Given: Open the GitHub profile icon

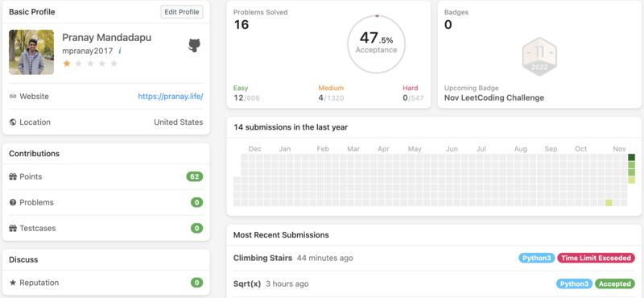Looking at the screenshot, I should (194, 45).
